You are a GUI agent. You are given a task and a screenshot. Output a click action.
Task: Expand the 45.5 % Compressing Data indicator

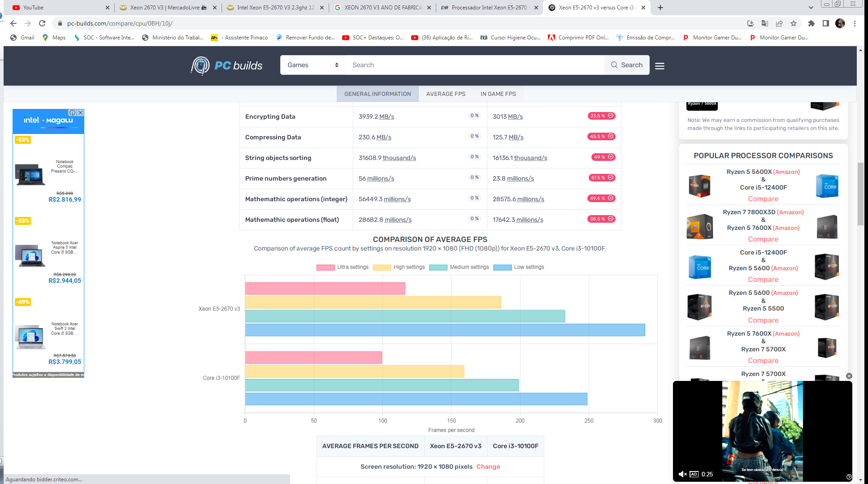(601, 136)
